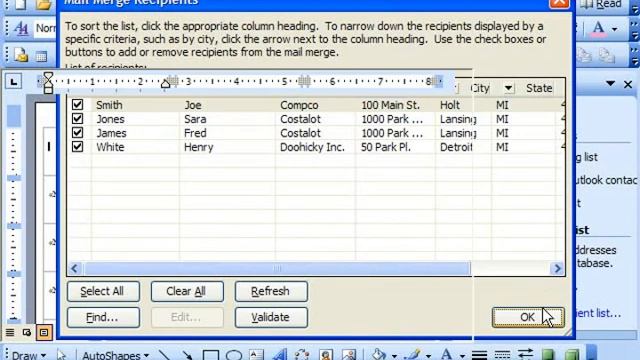Image resolution: width=640 pixels, height=360 pixels.
Task: Select the 100 Main St. address cell
Action: 390,105
